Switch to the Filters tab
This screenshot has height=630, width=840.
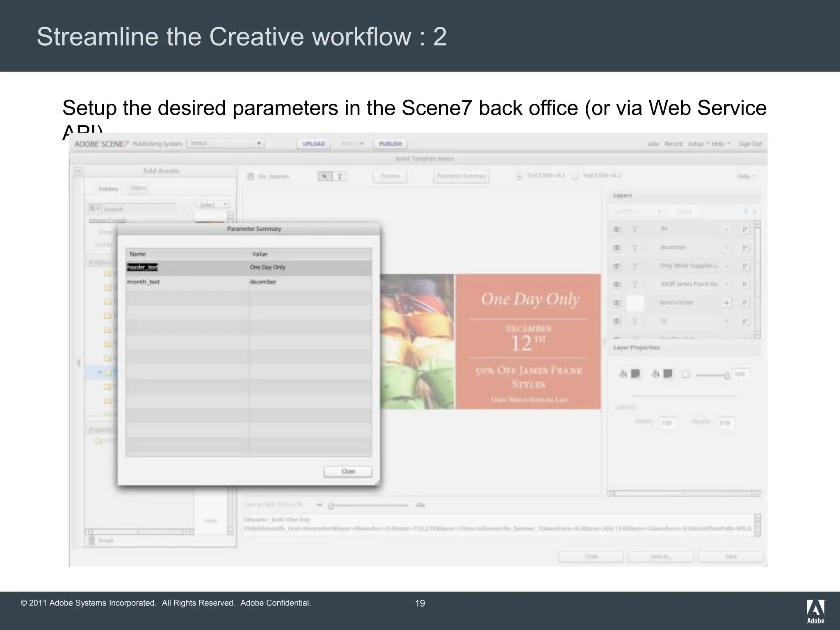(138, 188)
